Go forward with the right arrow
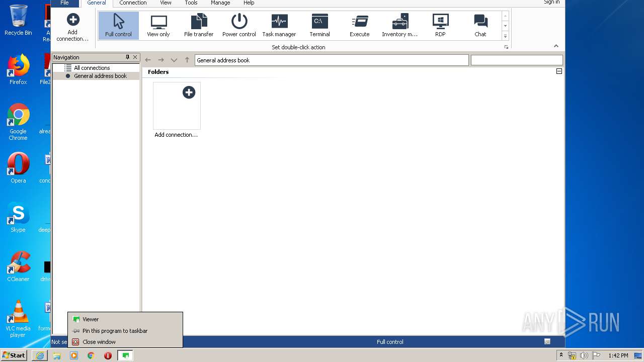The width and height of the screenshot is (644, 362). pos(161,60)
